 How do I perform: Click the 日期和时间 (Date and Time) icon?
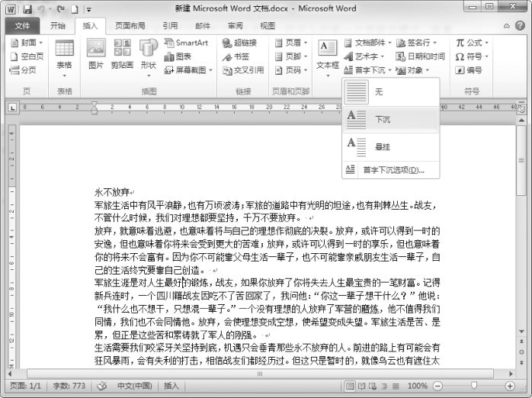tap(419, 56)
